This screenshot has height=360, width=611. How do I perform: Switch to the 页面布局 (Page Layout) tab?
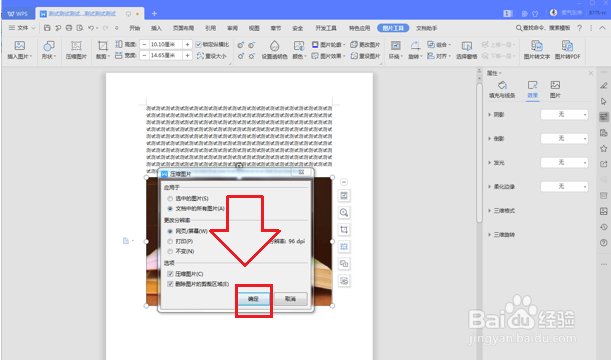184,28
